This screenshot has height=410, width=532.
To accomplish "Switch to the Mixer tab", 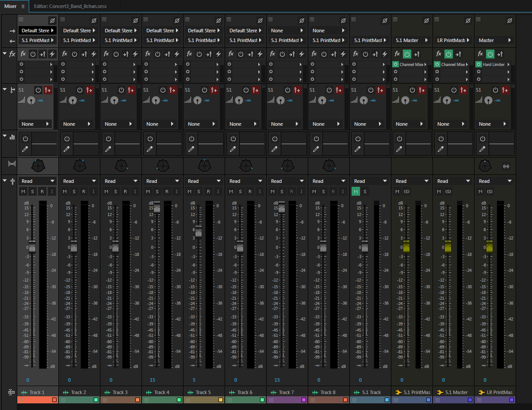I will pos(10,6).
